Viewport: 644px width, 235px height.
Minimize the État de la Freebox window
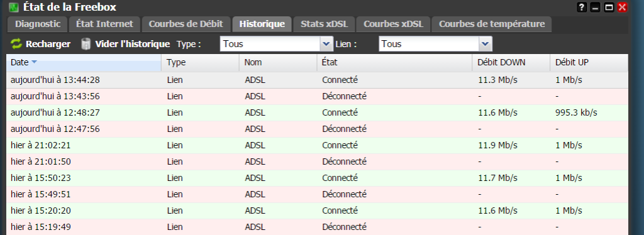pos(595,8)
